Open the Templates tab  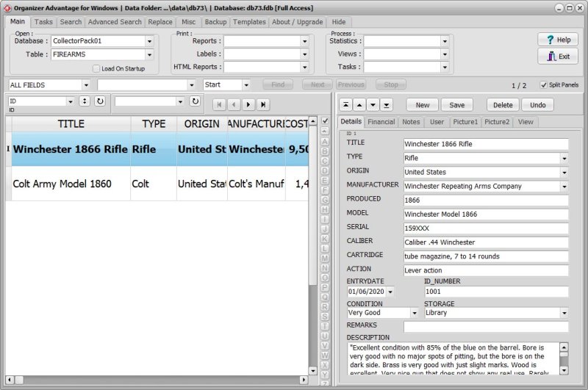[x=249, y=22]
